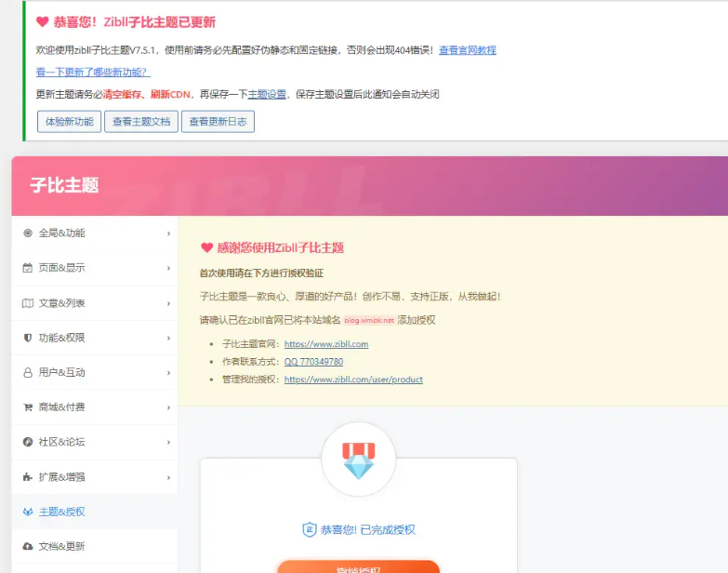Click the diamond authorization badge image
The image size is (728, 573).
click(x=358, y=460)
